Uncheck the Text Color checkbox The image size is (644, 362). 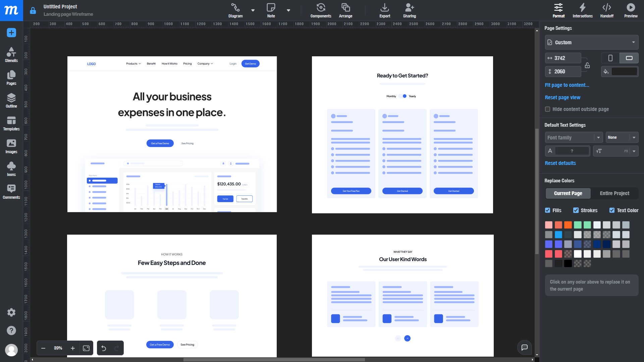(612, 210)
